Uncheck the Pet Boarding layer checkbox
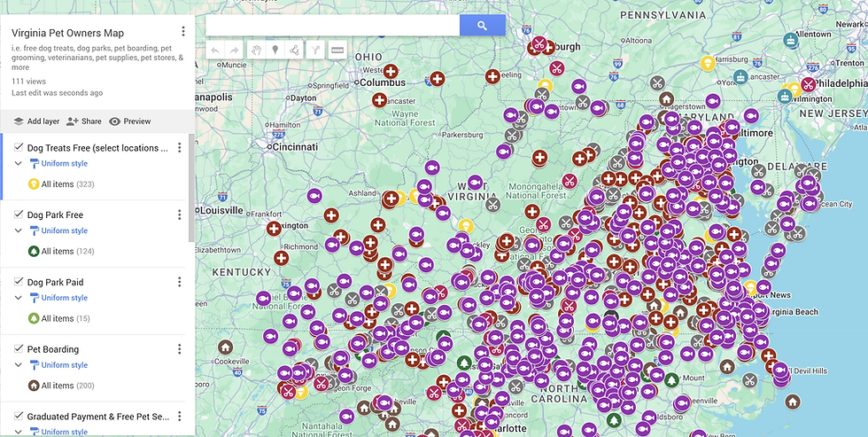868x437 pixels. tap(19, 349)
